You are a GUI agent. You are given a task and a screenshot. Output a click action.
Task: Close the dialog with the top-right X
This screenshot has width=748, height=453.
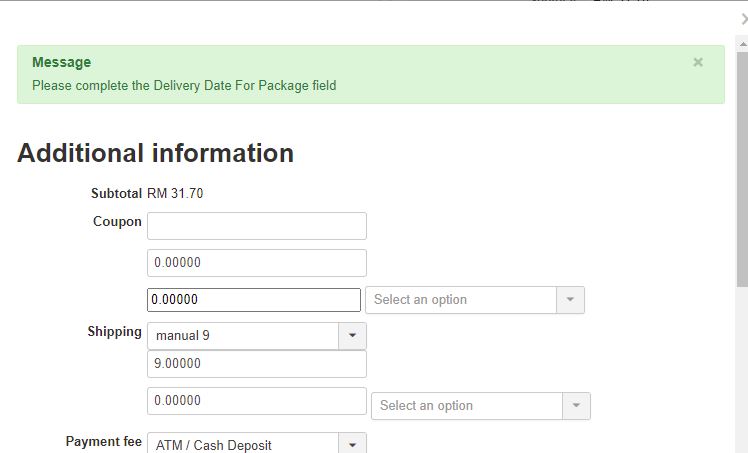[x=743, y=18]
